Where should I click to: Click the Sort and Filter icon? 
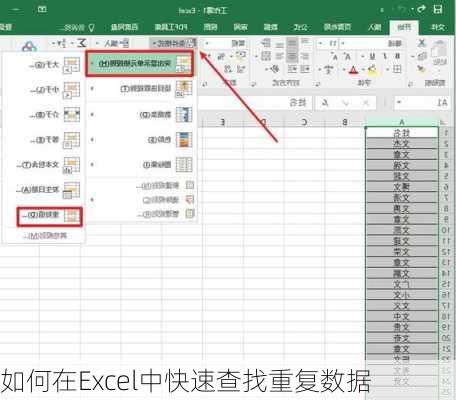click(x=62, y=43)
